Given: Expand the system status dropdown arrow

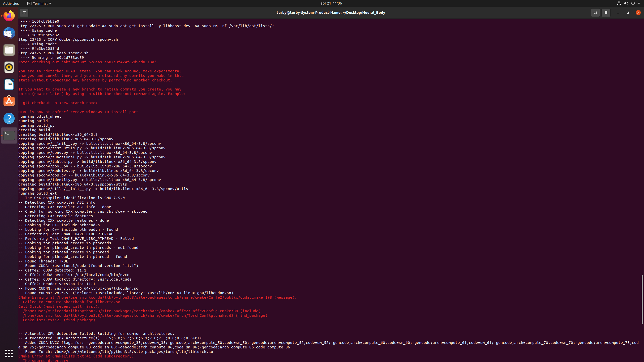Looking at the screenshot, I should click(x=639, y=3).
